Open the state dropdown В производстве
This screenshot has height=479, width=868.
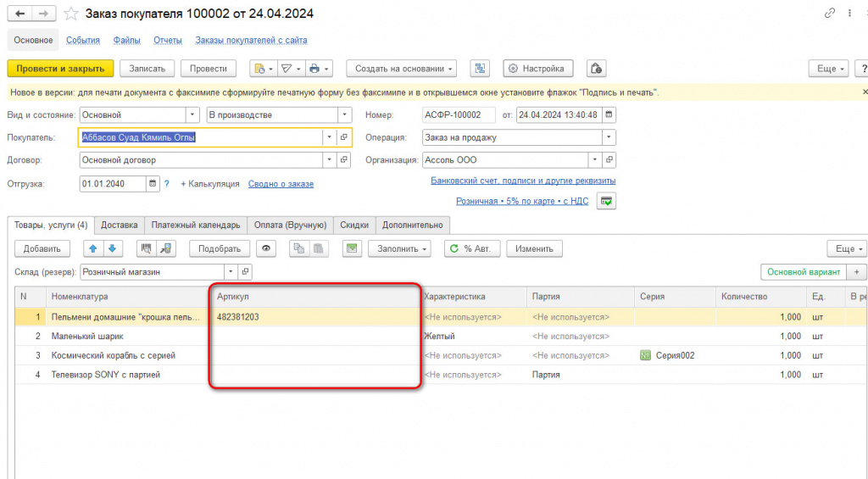pos(344,114)
